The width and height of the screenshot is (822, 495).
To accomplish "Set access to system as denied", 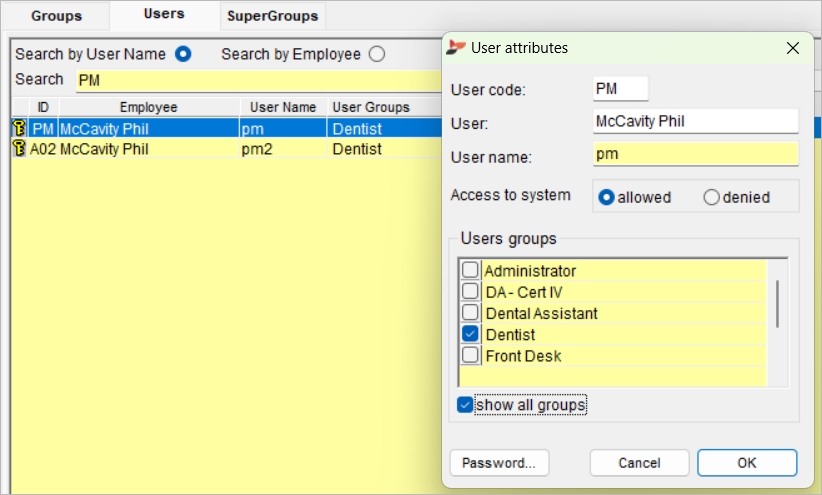I will pos(711,197).
